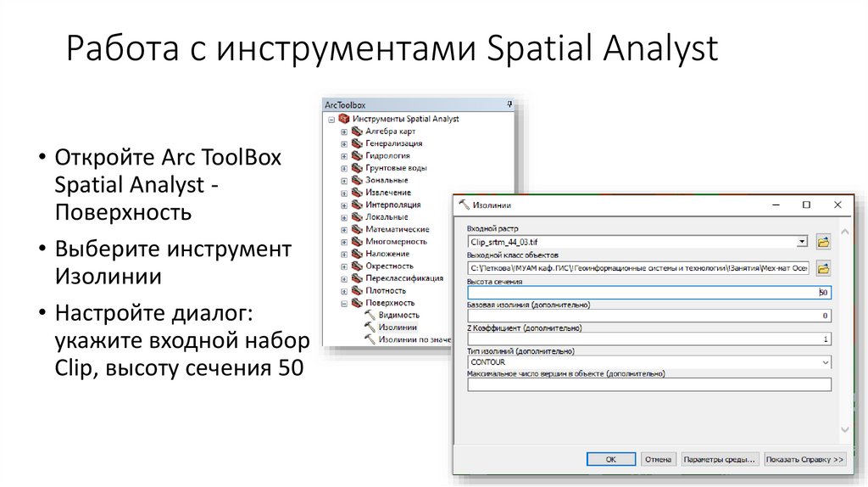Click the Максимальное число вершин input field
This screenshot has height=487, width=868.
pyautogui.click(x=648, y=384)
